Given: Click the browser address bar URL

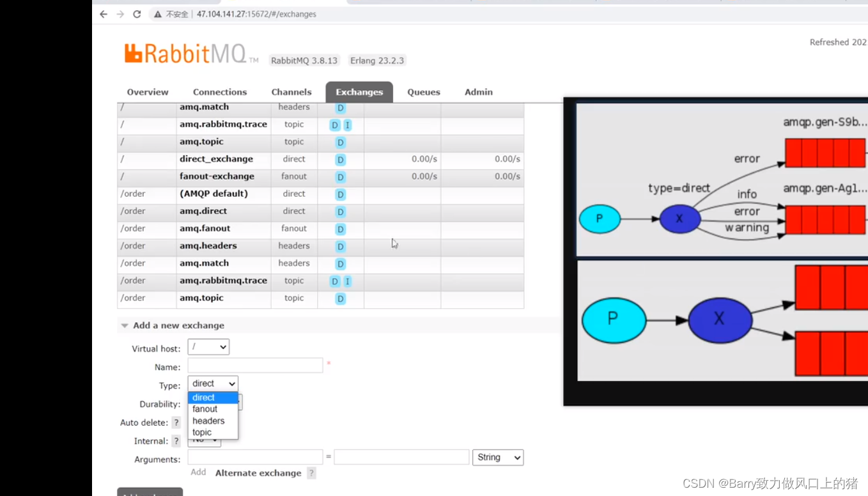Looking at the screenshot, I should (x=256, y=14).
